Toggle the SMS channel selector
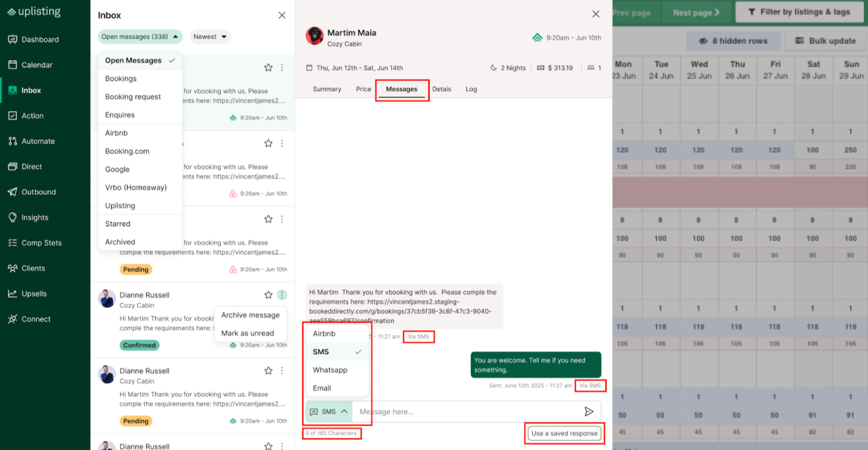Image resolution: width=868 pixels, height=450 pixels. (329, 412)
